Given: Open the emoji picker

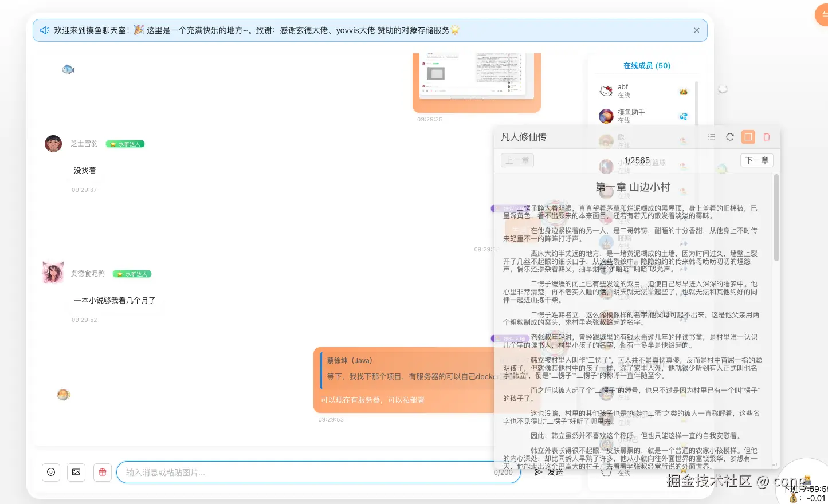Looking at the screenshot, I should tap(51, 472).
